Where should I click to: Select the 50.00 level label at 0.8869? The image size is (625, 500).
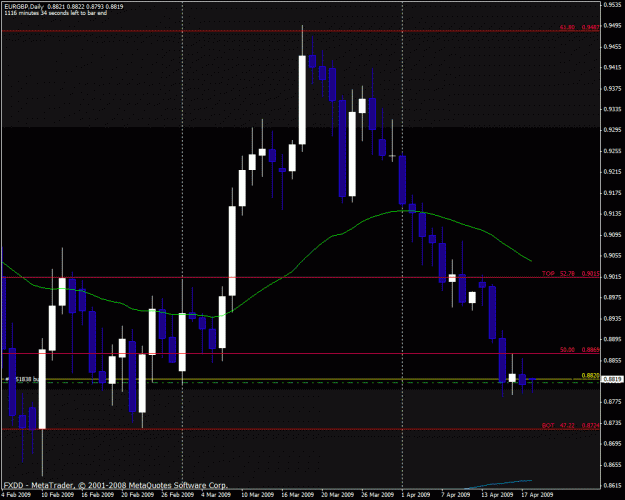(579, 350)
